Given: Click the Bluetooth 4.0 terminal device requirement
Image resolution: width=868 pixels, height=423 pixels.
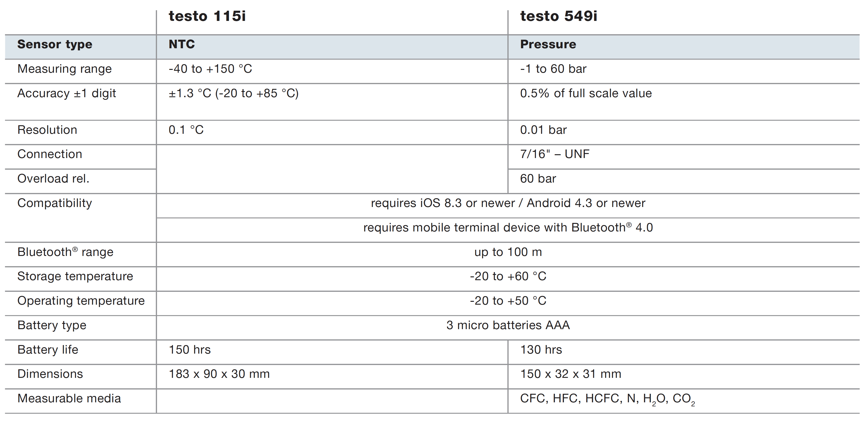Looking at the screenshot, I should coord(508,227).
